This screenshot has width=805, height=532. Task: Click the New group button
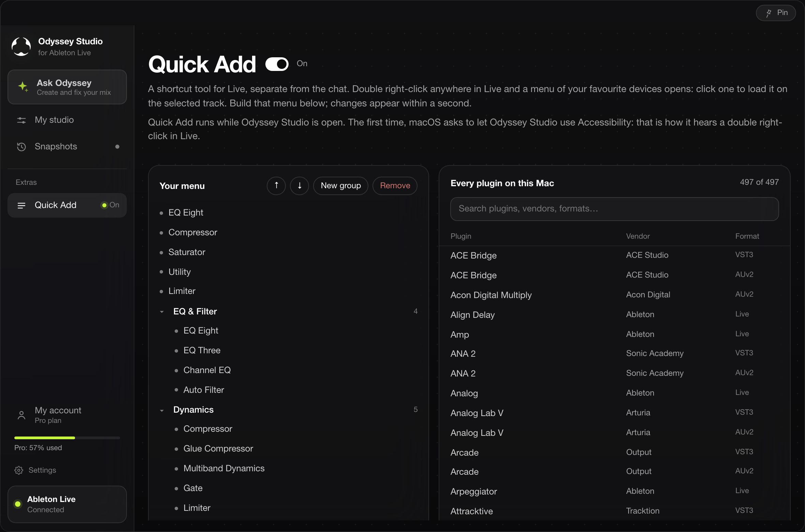[341, 186]
